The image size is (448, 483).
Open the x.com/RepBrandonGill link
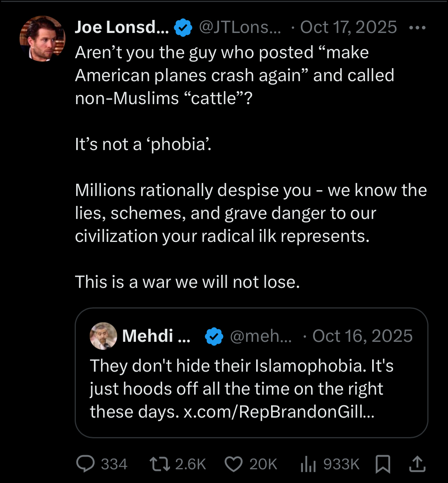tap(279, 412)
